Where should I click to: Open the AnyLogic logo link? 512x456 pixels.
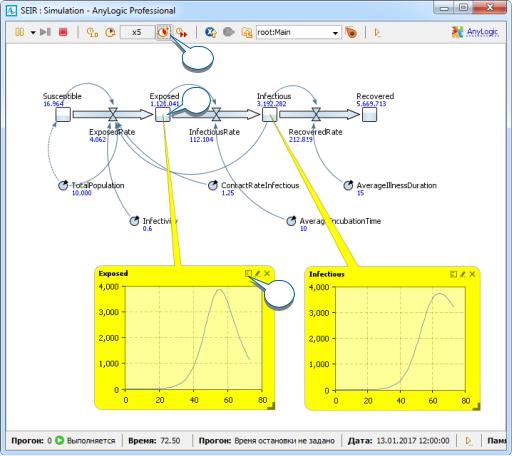coord(475,32)
